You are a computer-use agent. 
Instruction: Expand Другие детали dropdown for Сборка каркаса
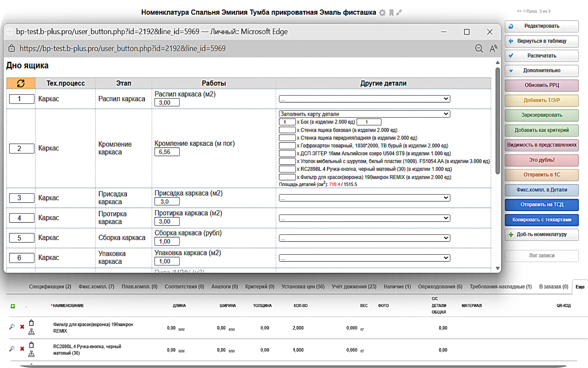364,238
